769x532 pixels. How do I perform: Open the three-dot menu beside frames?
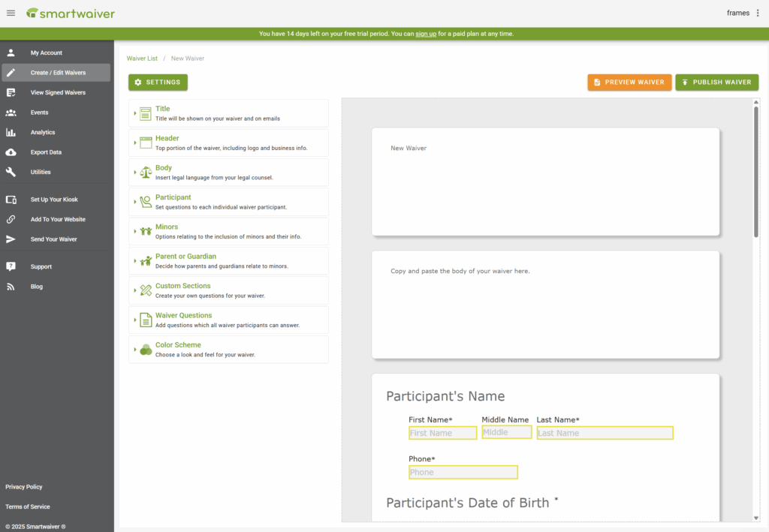pyautogui.click(x=758, y=13)
